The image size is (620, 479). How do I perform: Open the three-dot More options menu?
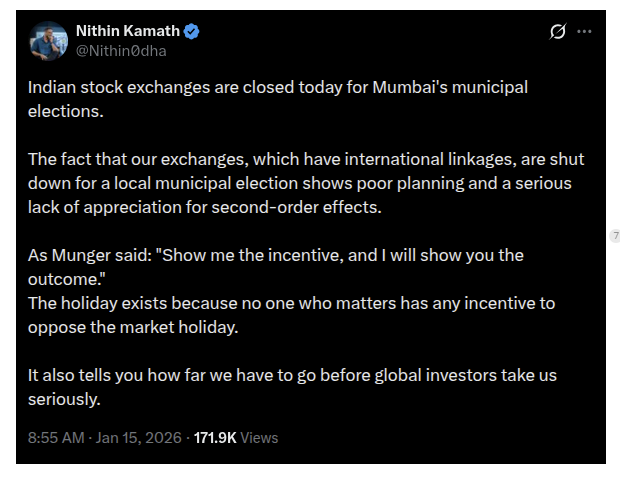584,31
